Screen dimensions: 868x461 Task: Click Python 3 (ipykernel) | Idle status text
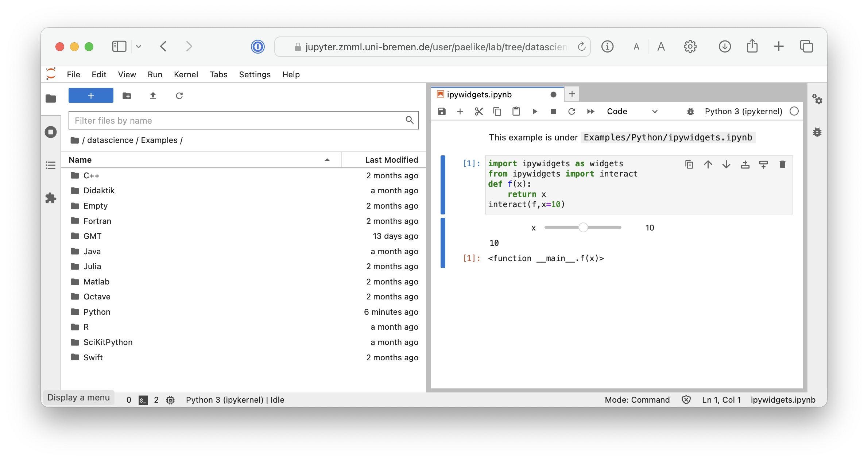[x=235, y=400]
